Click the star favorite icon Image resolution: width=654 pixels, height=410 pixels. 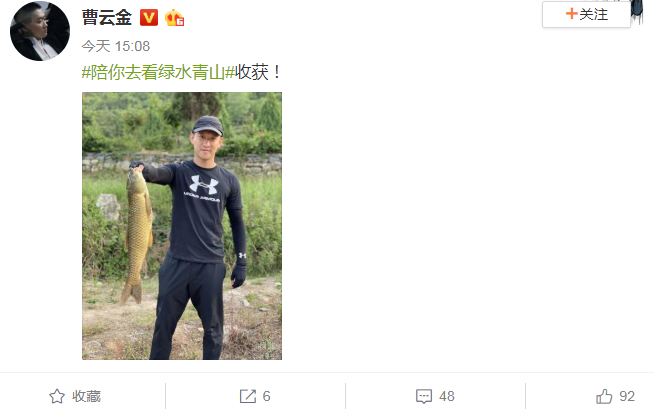57,396
